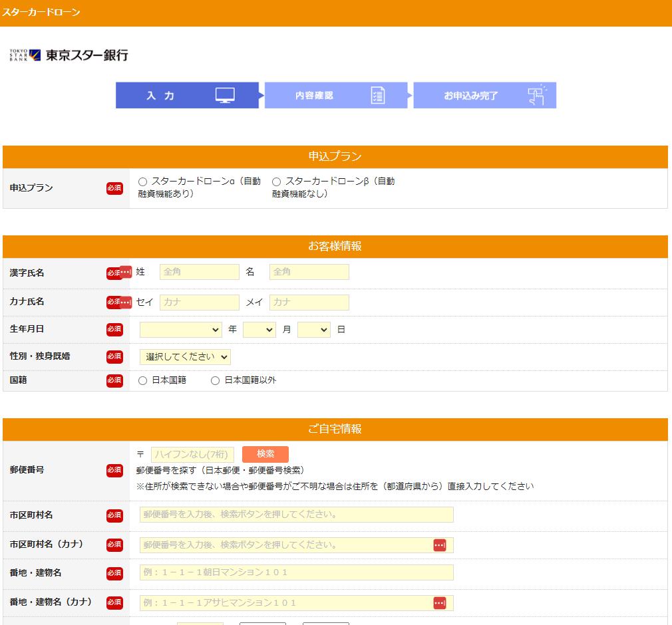Viewport: 672px width, 625px height.
Task: Click the hand icon in お申込み完了 step
Action: tap(537, 94)
